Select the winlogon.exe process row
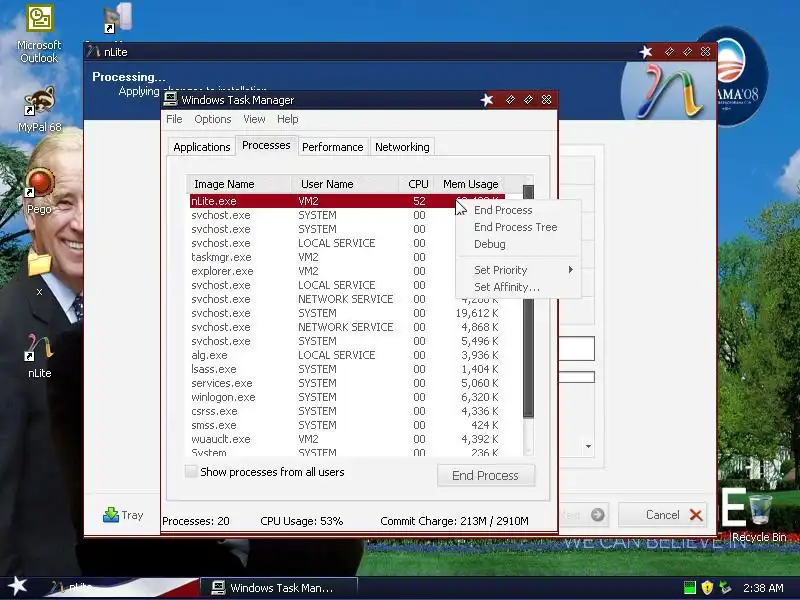This screenshot has height=600, width=800. point(347,397)
